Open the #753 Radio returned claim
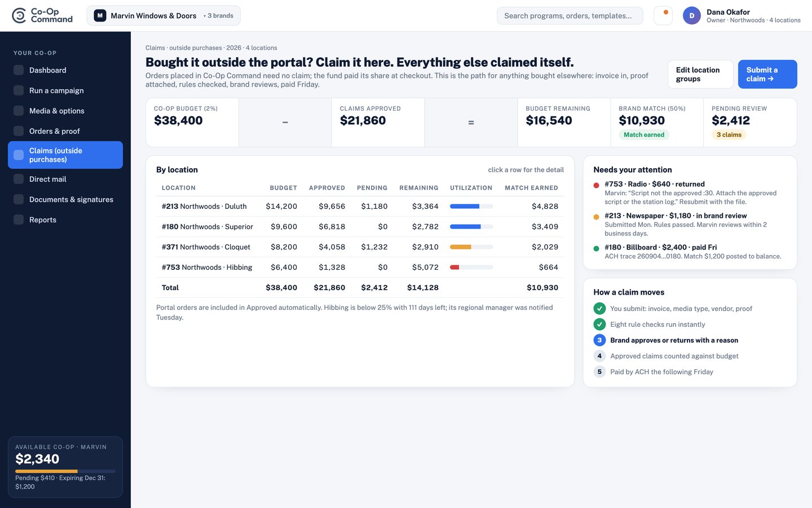The width and height of the screenshot is (812, 508). [x=690, y=192]
